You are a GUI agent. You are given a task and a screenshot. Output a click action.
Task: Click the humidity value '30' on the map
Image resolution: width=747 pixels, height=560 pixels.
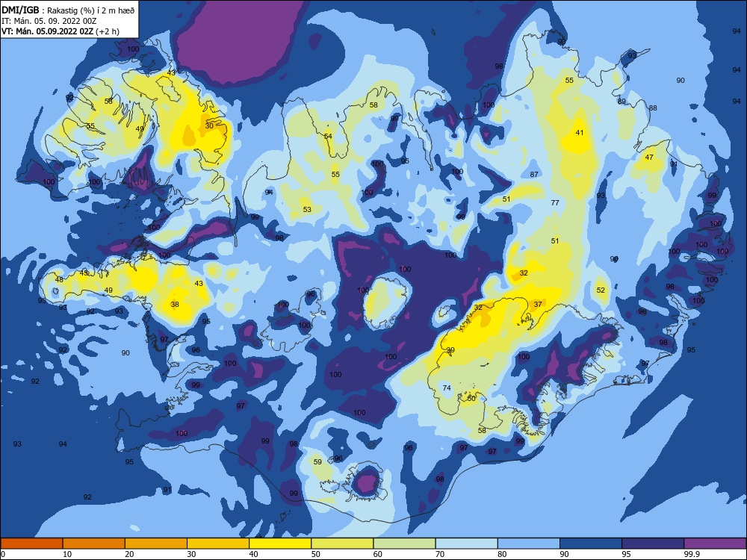(x=210, y=125)
